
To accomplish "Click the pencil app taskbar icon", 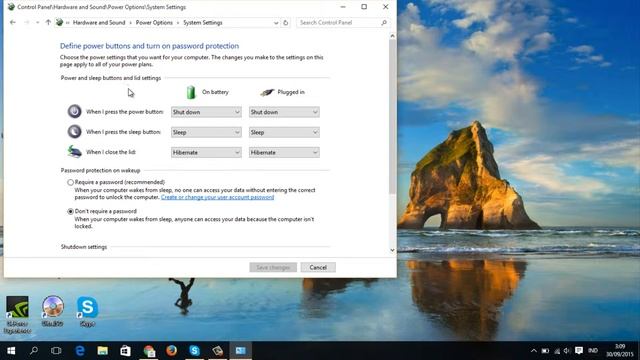I will coord(218,351).
